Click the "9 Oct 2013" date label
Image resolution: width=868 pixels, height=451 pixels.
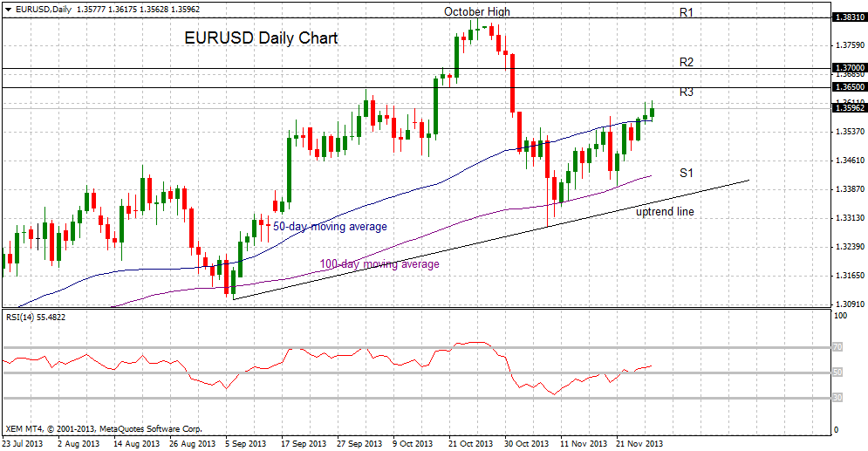coord(413,444)
